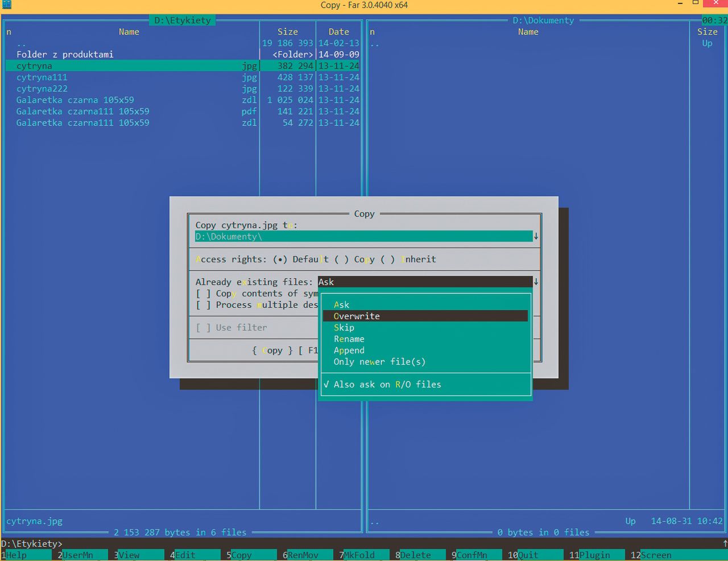Screen dimensions: 728x561
Task: Click the partially hidden F10 Tree button
Action: click(308, 350)
